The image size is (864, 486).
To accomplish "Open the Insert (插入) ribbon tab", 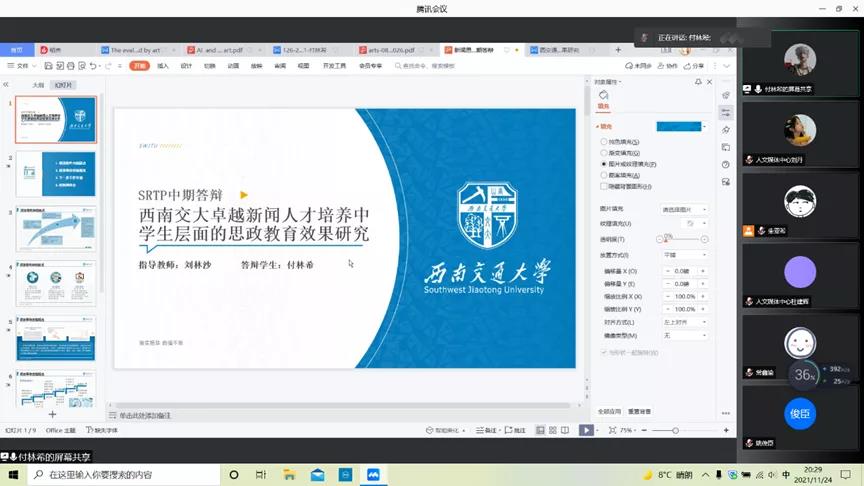I will [x=163, y=66].
